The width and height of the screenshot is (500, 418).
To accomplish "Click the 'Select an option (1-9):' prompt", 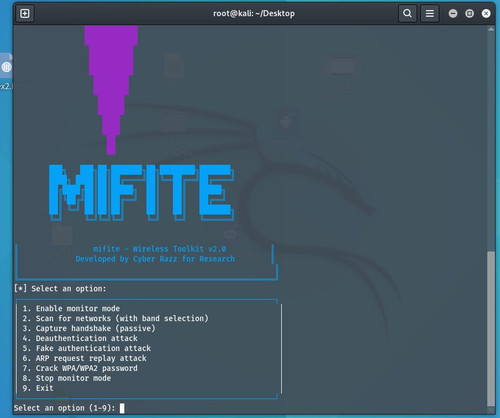I will [x=64, y=408].
